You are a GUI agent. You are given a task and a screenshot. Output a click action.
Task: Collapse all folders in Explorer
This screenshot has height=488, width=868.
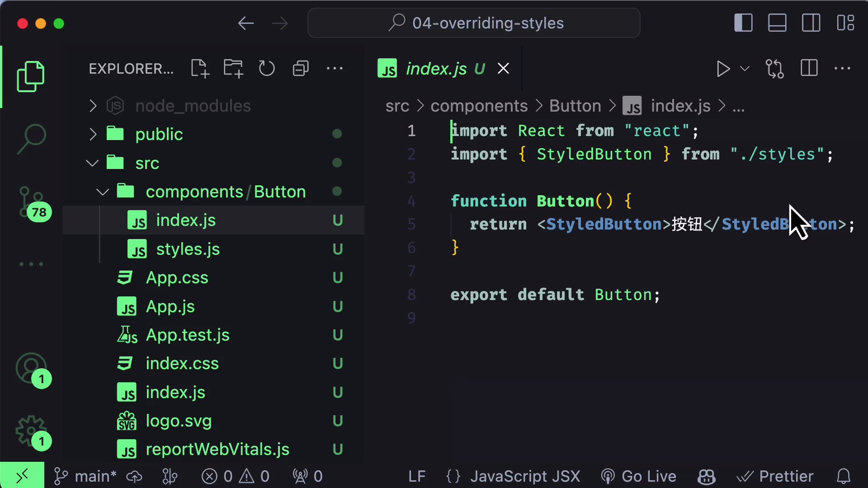[301, 69]
